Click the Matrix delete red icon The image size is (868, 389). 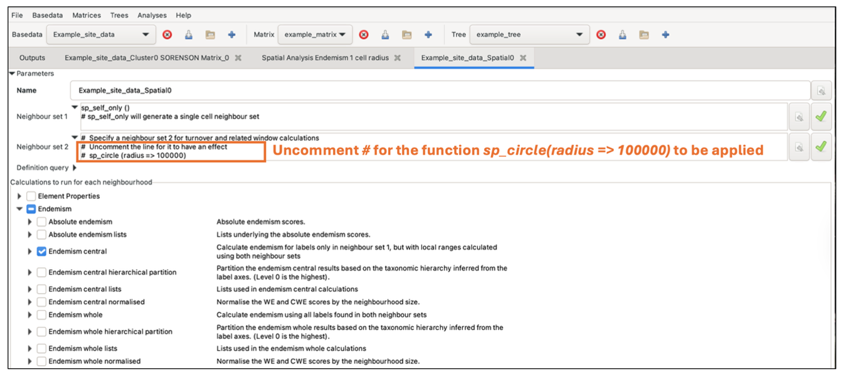point(364,35)
